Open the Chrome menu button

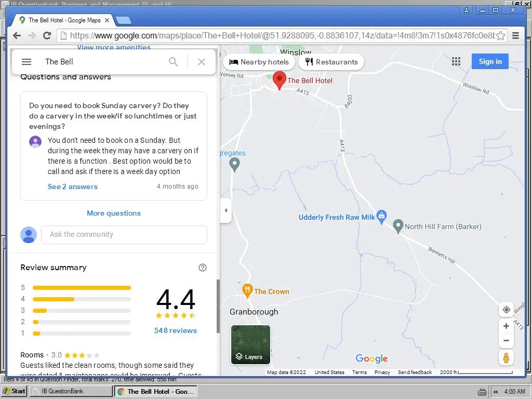(516, 36)
